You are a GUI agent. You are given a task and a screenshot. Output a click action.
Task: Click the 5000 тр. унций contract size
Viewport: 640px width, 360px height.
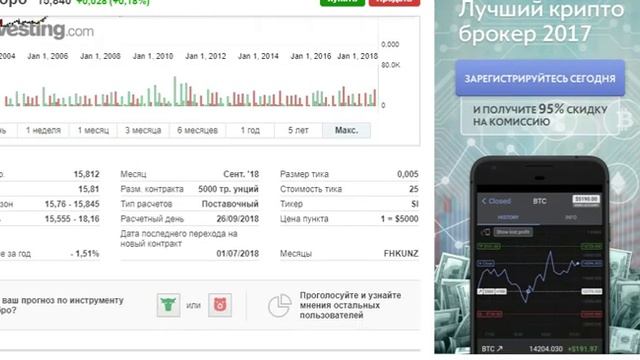click(228, 189)
